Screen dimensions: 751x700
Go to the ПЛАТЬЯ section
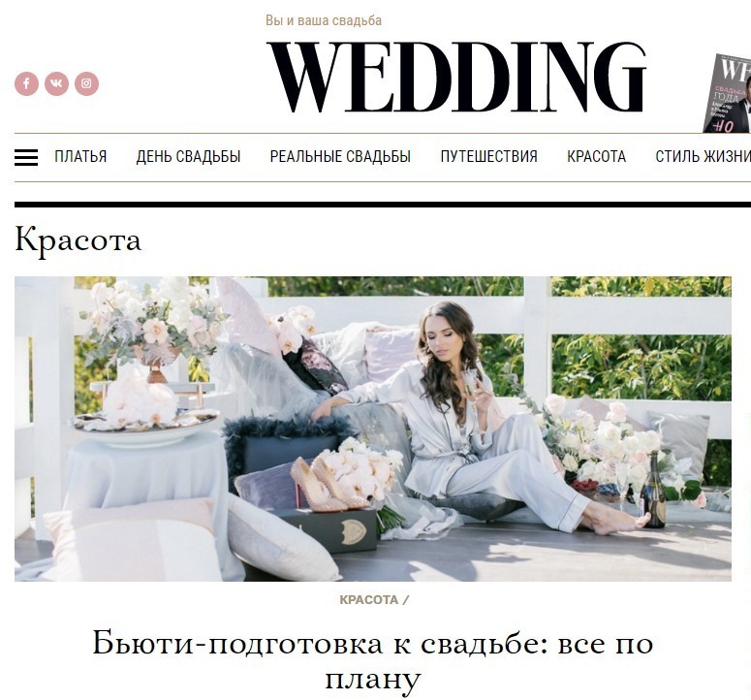[80, 157]
